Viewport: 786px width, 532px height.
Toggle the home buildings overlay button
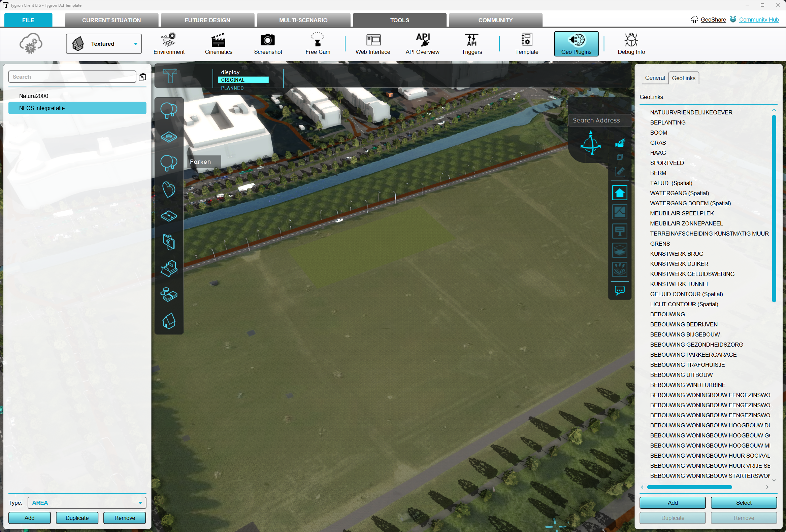coord(619,193)
